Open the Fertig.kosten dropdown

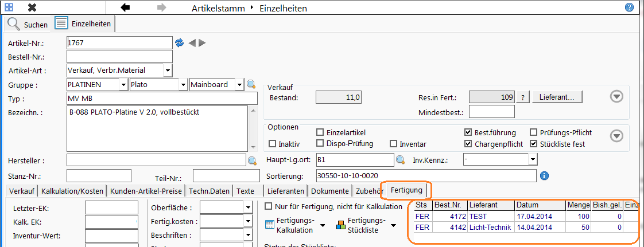(247, 222)
